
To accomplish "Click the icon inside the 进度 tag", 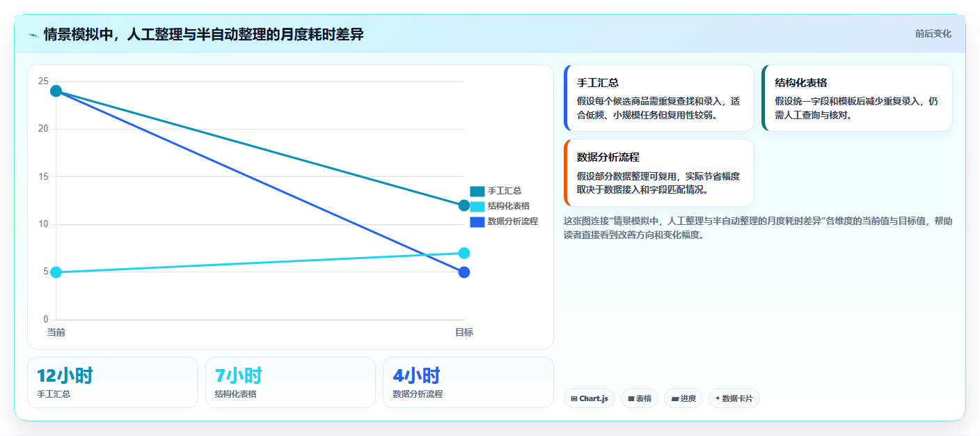I will pyautogui.click(x=675, y=399).
